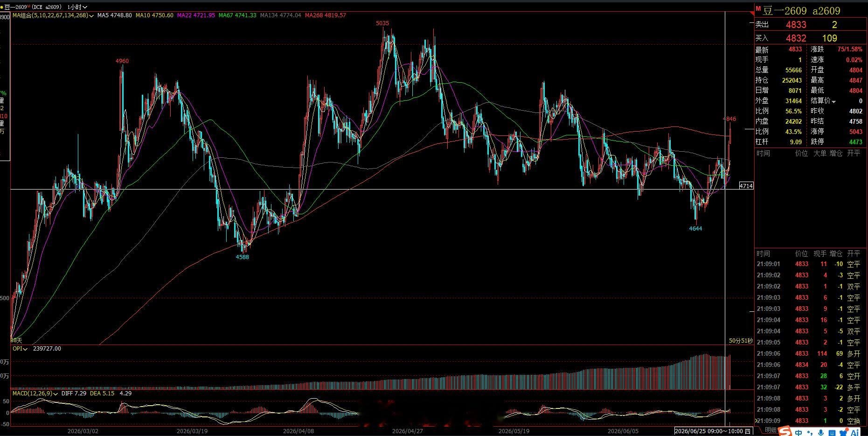Select the MA67 4741.33 legend value

coord(237,15)
